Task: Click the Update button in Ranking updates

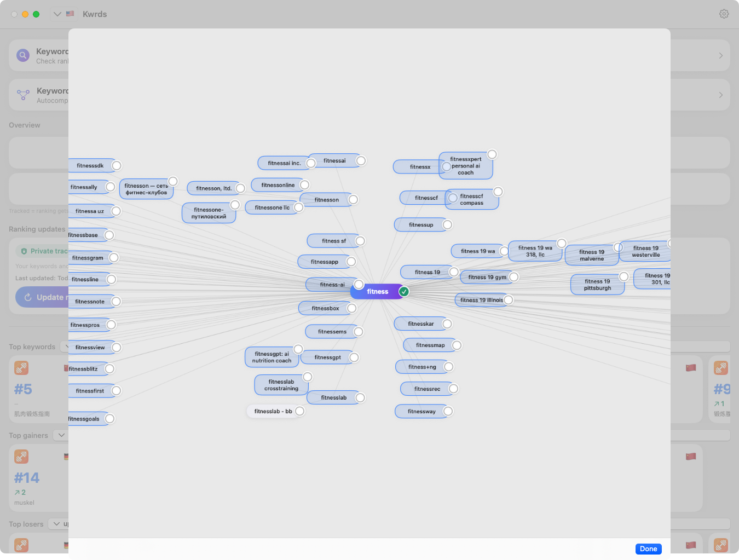Action: 42,297
